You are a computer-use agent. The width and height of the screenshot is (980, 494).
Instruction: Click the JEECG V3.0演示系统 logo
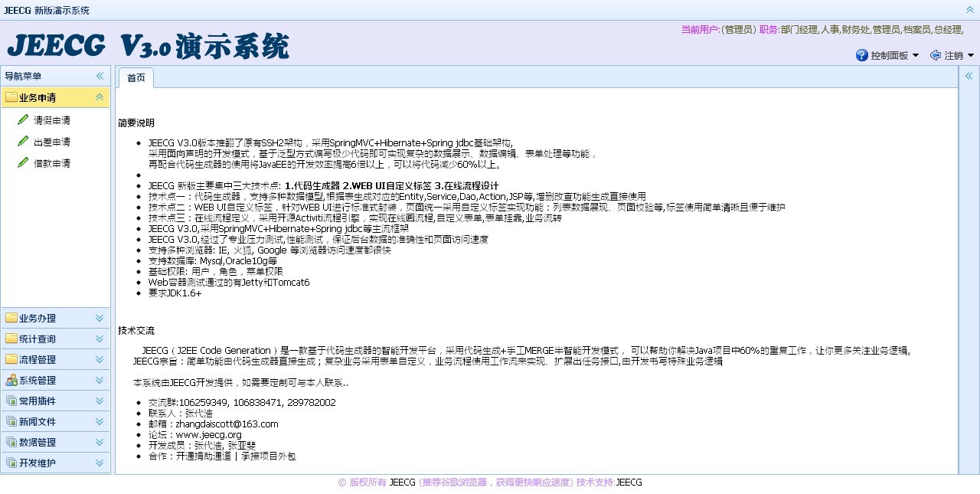[149, 46]
